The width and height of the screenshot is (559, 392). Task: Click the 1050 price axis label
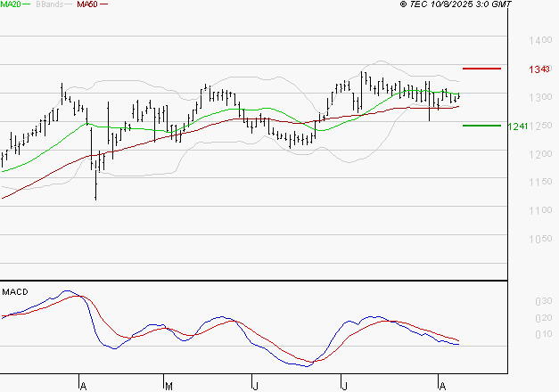point(540,239)
